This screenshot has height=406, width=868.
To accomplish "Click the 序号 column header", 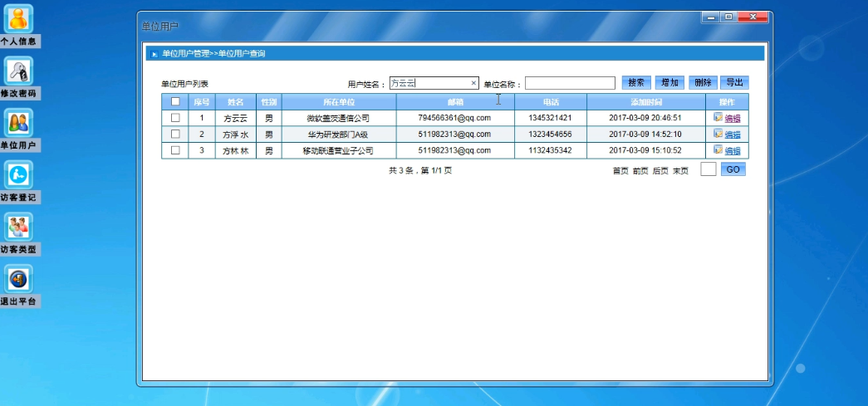I will click(202, 102).
